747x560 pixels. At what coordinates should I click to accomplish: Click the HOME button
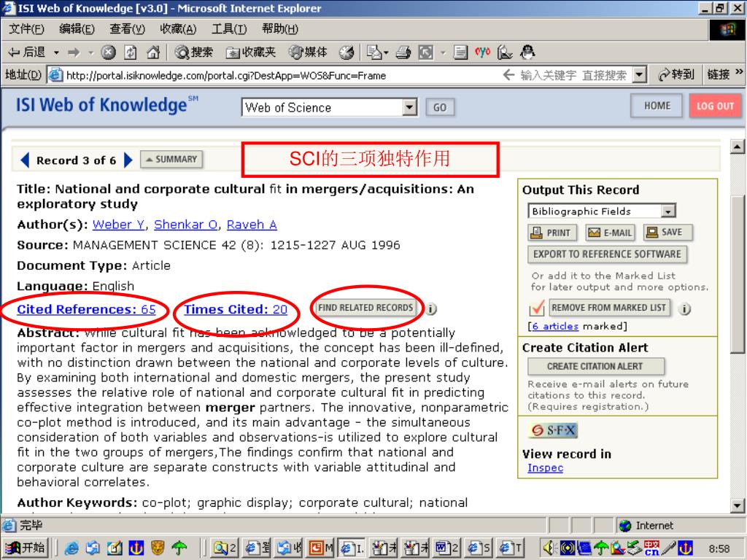click(x=657, y=106)
